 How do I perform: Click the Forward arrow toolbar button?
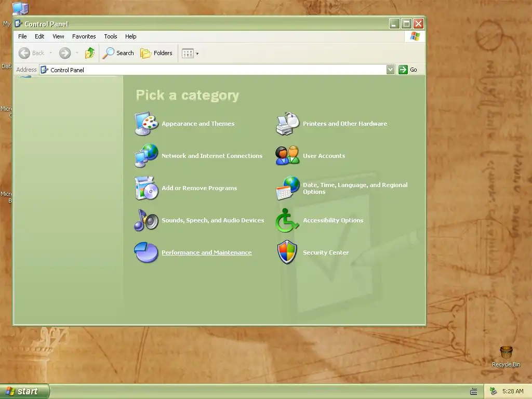click(65, 53)
